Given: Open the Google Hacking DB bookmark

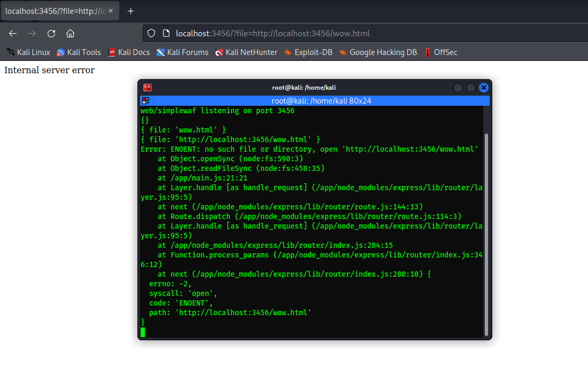Looking at the screenshot, I should coord(378,52).
